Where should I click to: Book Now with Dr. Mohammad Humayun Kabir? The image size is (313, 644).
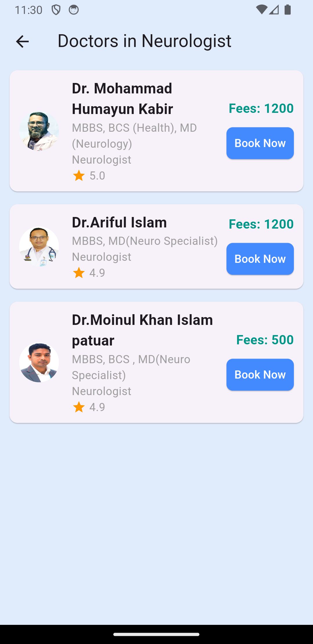(x=260, y=143)
